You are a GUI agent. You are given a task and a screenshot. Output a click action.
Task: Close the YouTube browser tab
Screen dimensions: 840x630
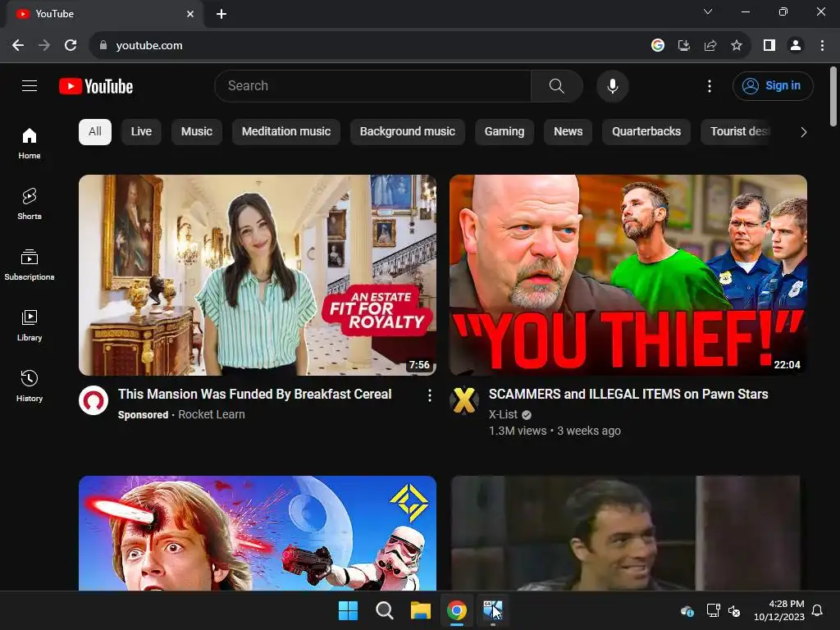190,14
